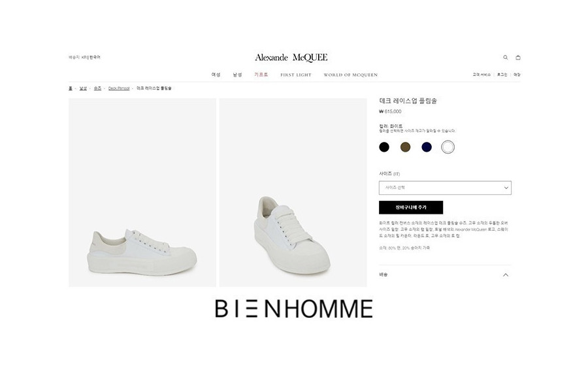Viewport: 588px width, 374px height.
Task: Collapse the 배송 shipping section chevron
Action: pos(506,275)
